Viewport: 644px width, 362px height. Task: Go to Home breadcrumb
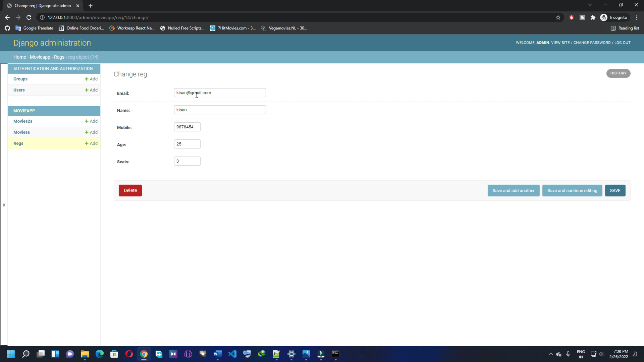[x=19, y=57]
